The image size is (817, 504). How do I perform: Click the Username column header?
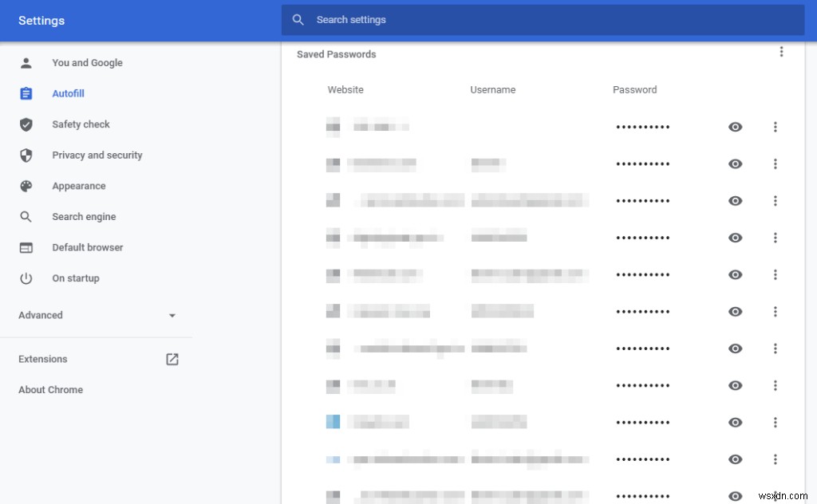(x=493, y=90)
